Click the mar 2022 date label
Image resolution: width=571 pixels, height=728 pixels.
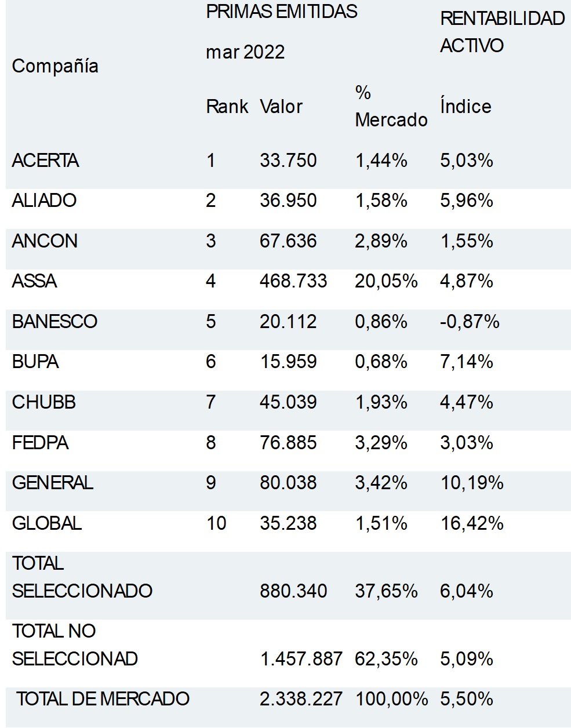pos(245,52)
